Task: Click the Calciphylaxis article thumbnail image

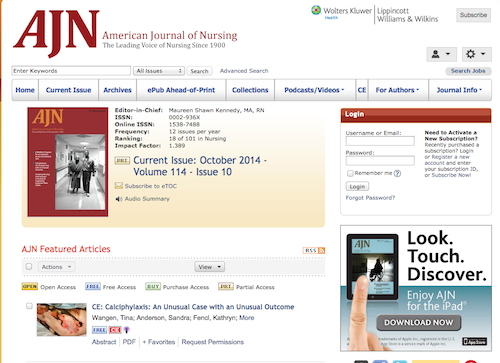Action: (x=62, y=319)
